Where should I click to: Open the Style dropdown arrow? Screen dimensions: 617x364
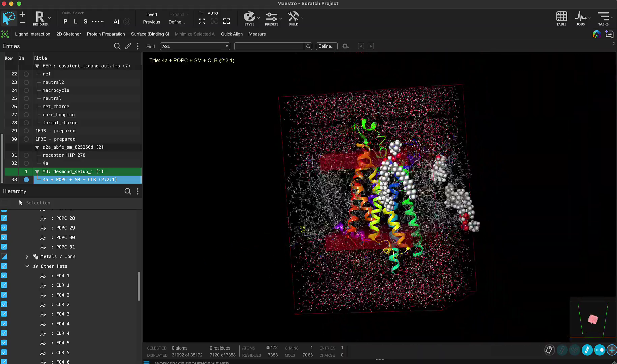(258, 18)
